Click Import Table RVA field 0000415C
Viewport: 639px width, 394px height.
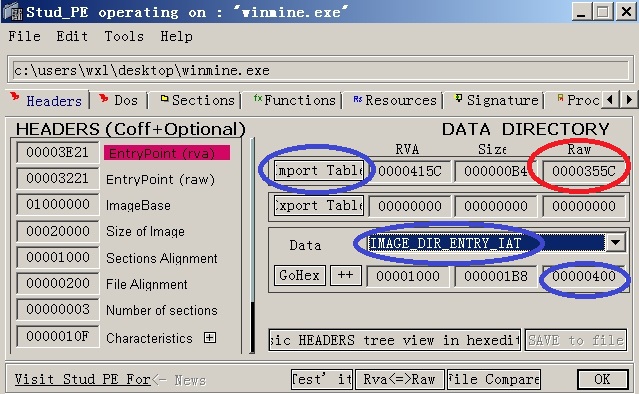click(410, 171)
